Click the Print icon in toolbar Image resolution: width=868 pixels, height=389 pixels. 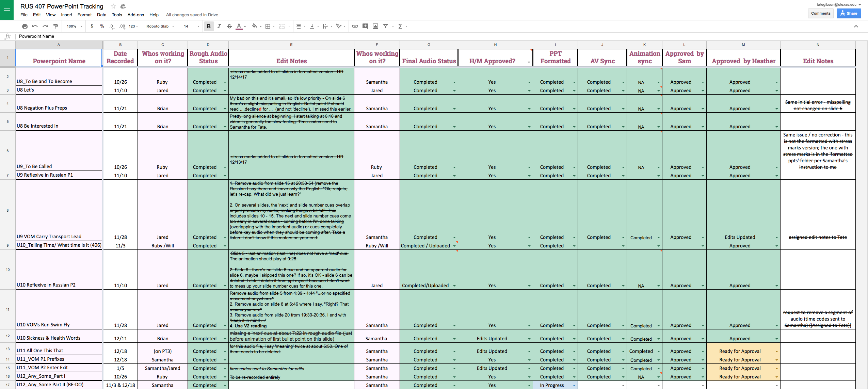coord(25,26)
